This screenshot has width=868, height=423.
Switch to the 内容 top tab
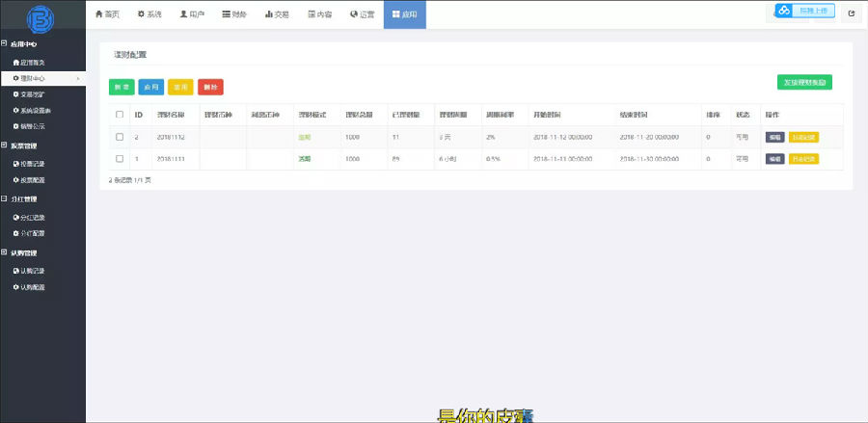[319, 14]
